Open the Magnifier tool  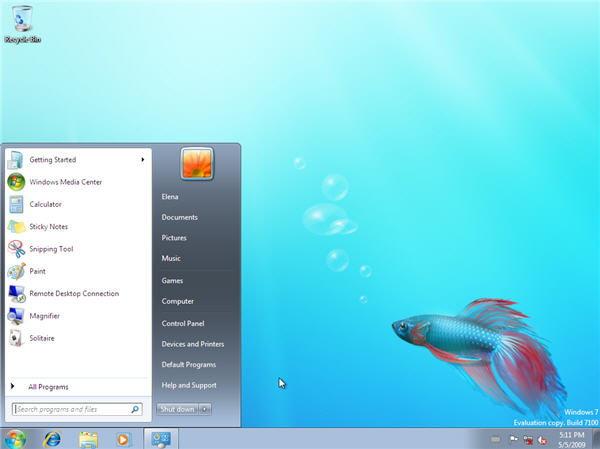click(x=44, y=316)
